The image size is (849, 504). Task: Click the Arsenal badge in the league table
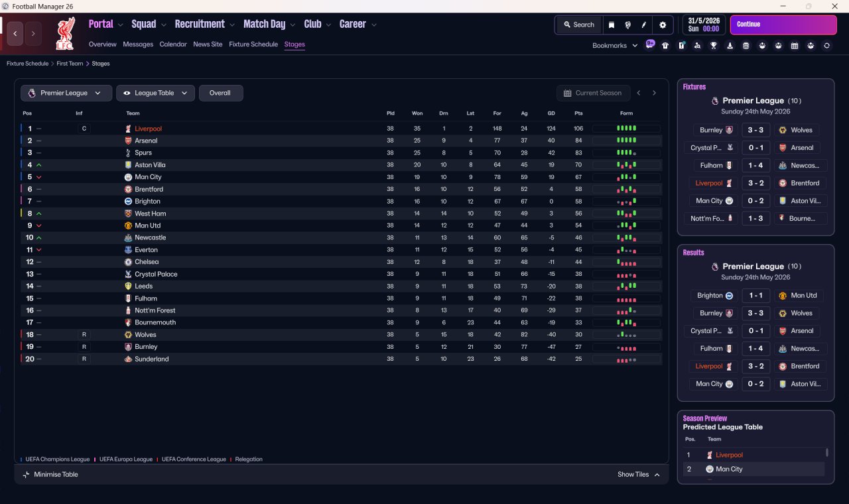point(129,141)
